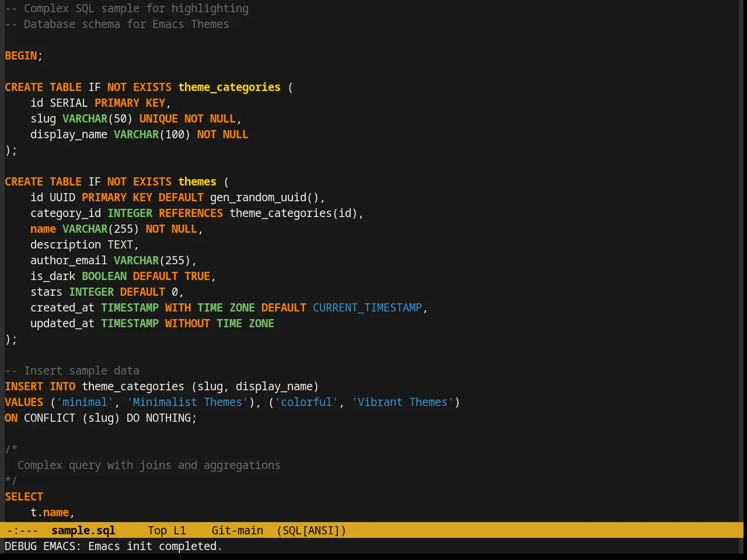Click UNIQUE keyword on slug line
Screen dimensions: 747x560
pyautogui.click(x=159, y=118)
